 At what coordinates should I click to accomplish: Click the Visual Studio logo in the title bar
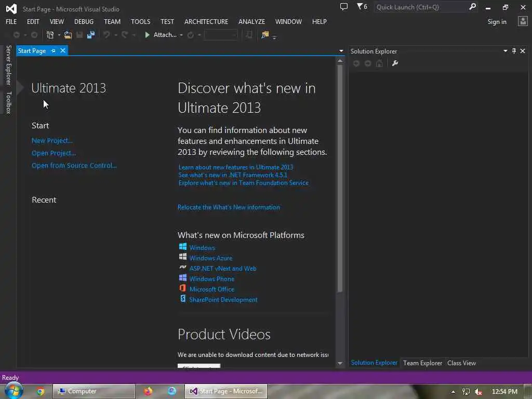pyautogui.click(x=11, y=8)
